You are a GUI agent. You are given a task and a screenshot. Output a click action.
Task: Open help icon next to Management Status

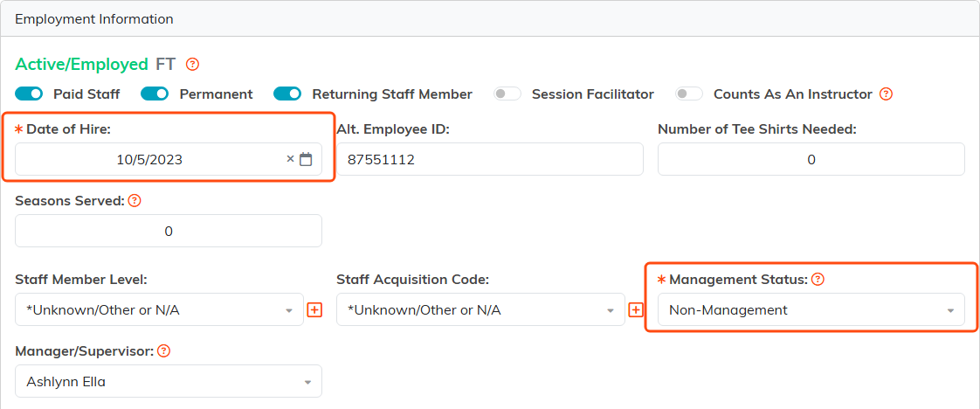[817, 280]
